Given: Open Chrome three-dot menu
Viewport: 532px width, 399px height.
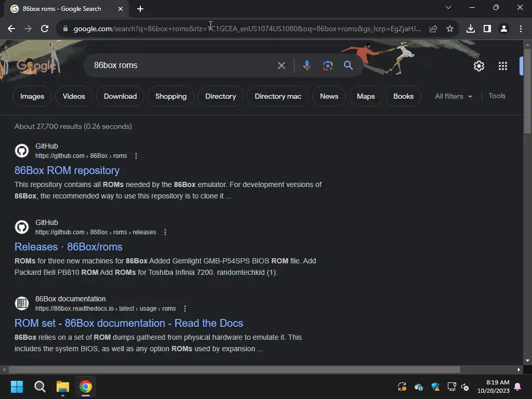Looking at the screenshot, I should pyautogui.click(x=521, y=29).
